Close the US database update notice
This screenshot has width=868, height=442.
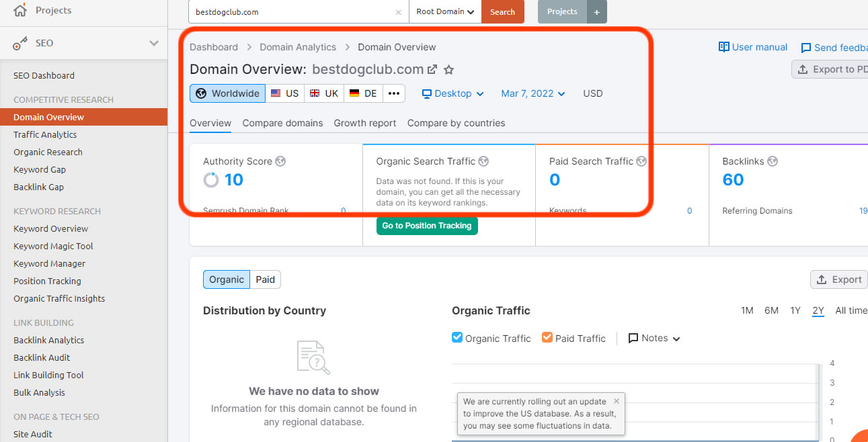coord(617,401)
